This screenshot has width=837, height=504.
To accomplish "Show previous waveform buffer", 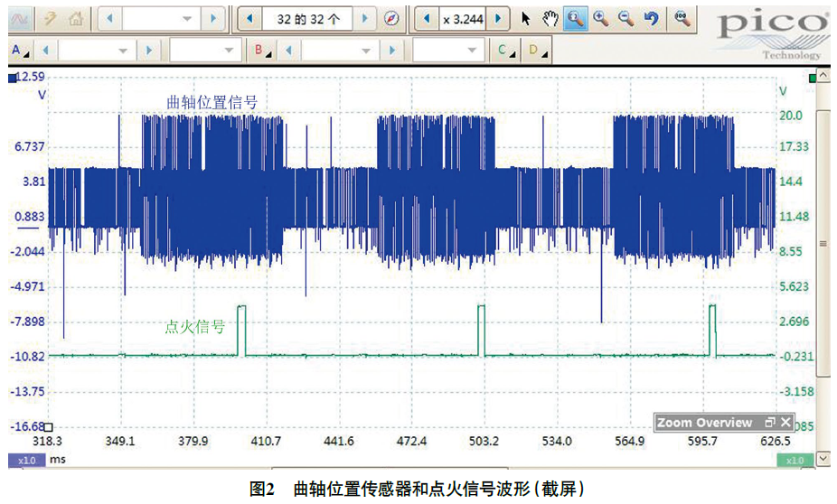I will [x=249, y=19].
